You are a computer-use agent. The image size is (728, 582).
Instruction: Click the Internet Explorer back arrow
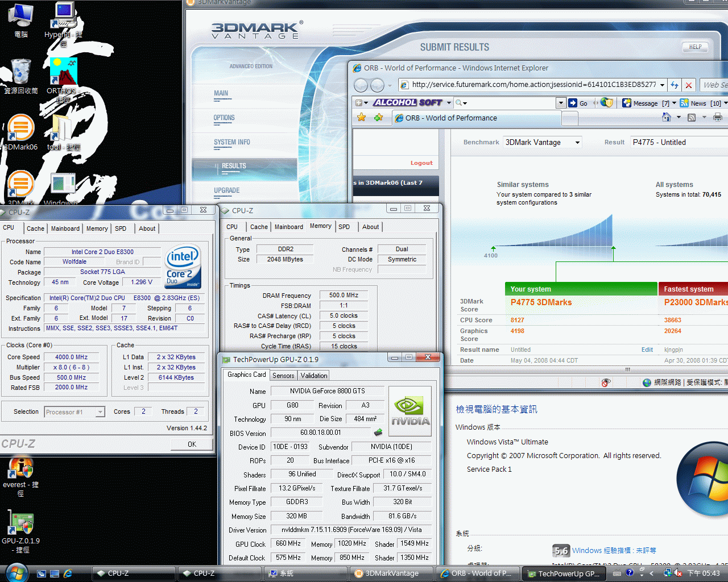361,85
